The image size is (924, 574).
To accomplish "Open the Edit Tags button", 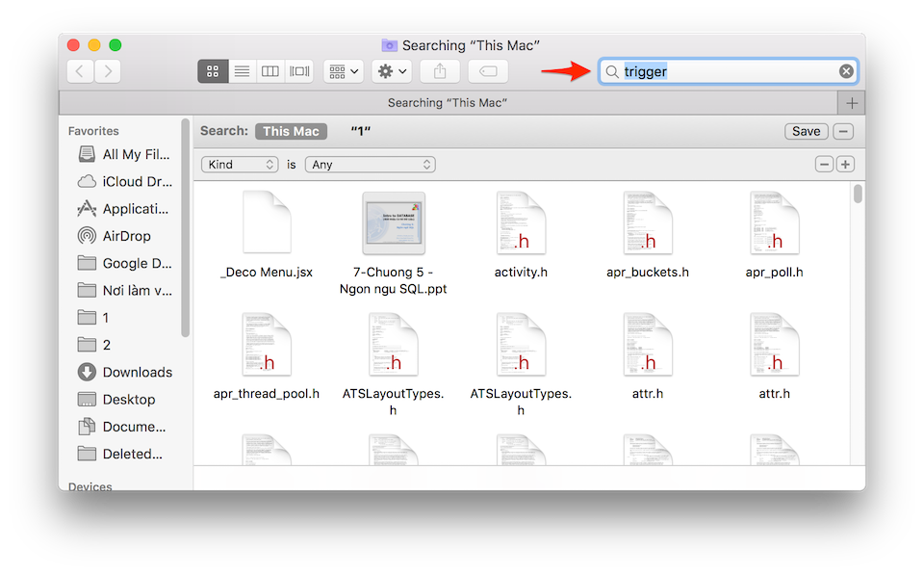I will pos(487,70).
